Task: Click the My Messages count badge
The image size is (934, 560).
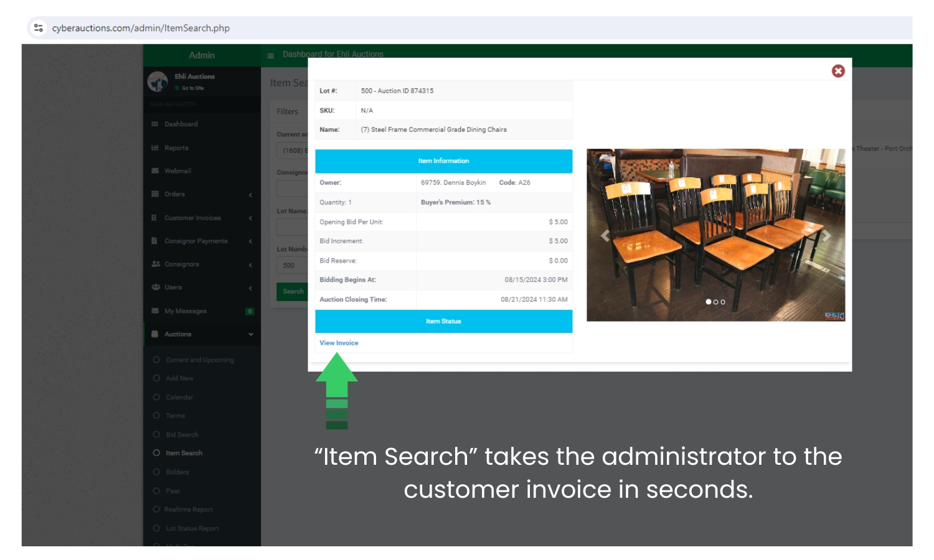Action: (x=250, y=311)
